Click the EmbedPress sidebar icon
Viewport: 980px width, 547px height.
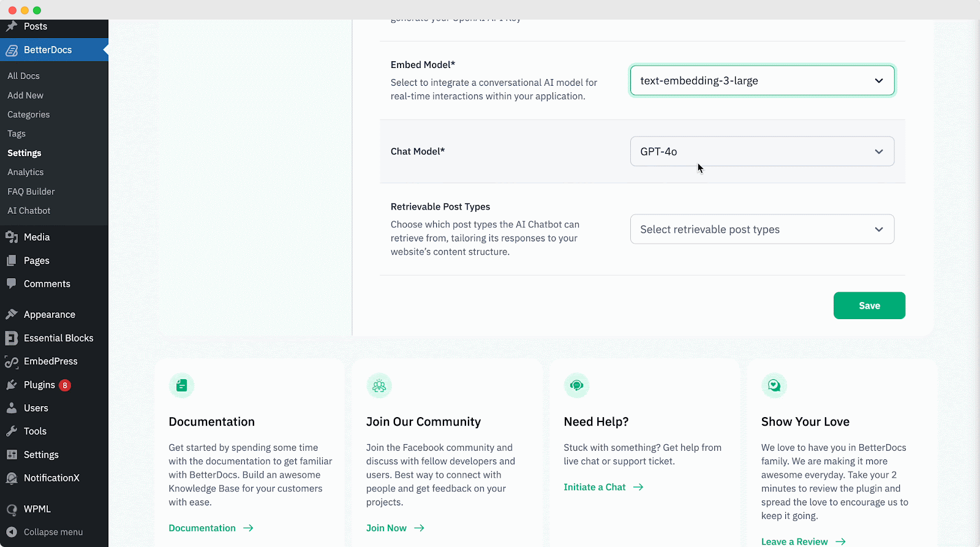[12, 361]
